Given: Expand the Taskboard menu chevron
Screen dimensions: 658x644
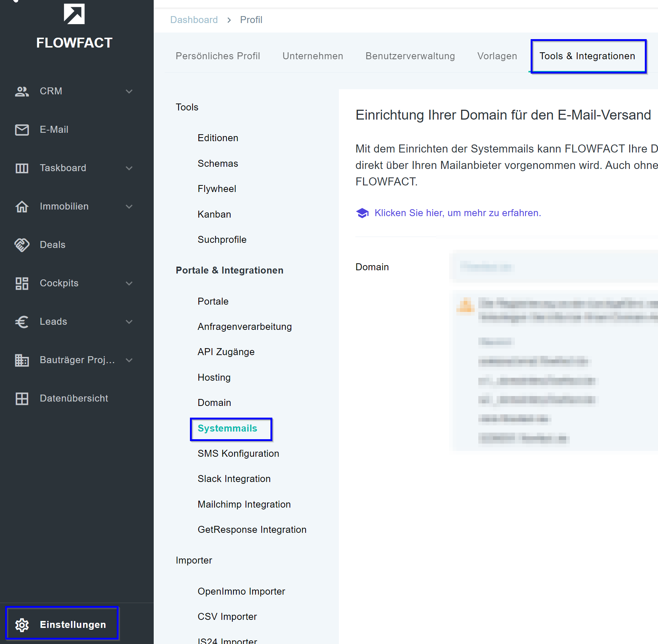Looking at the screenshot, I should click(x=129, y=168).
